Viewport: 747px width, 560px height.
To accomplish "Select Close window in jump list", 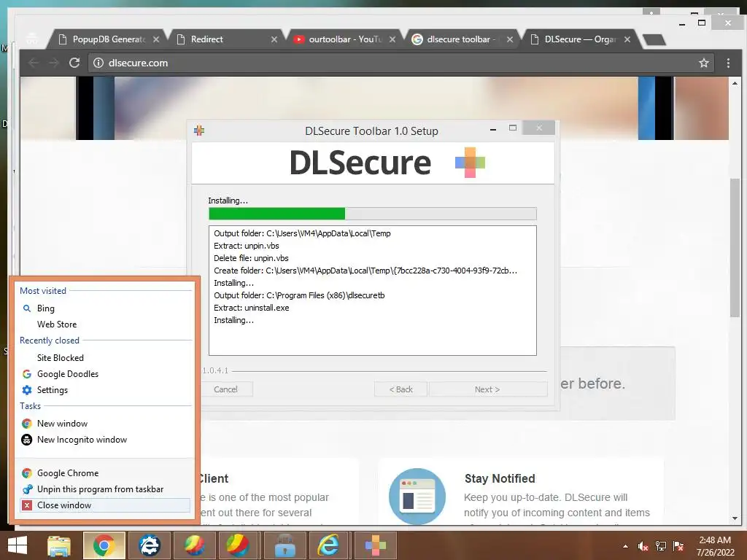I will point(105,505).
